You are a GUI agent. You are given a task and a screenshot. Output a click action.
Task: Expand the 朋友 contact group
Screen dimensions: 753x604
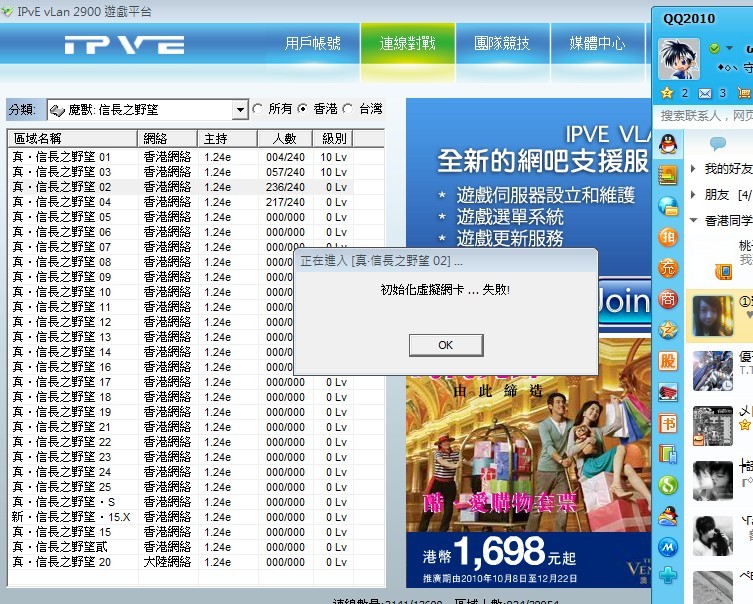693,194
